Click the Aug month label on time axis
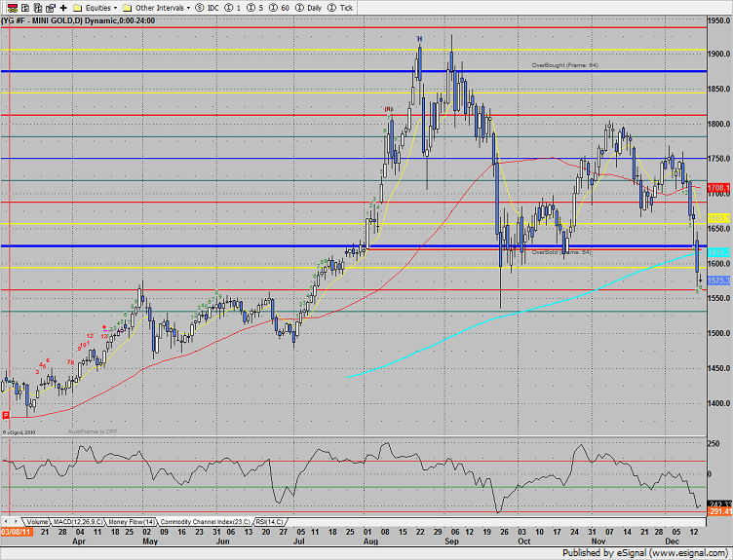 [370, 541]
